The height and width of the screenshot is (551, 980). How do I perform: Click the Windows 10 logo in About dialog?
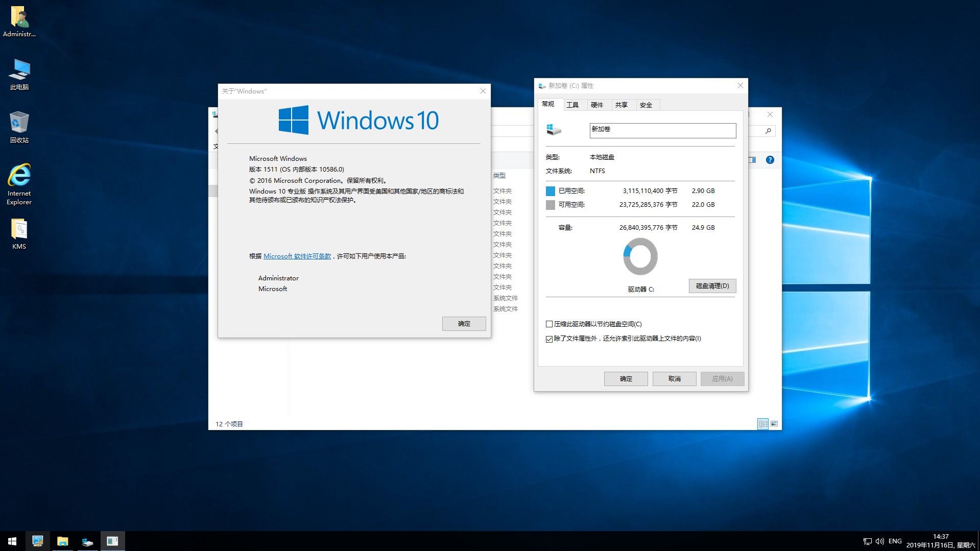tap(358, 120)
